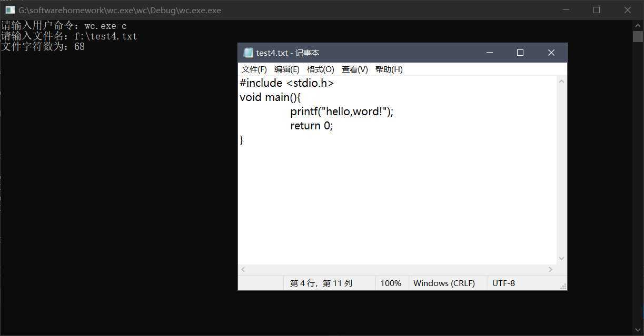644x336 pixels.
Task: Click the Notepad icon in test4.txt title bar
Action: (x=248, y=53)
